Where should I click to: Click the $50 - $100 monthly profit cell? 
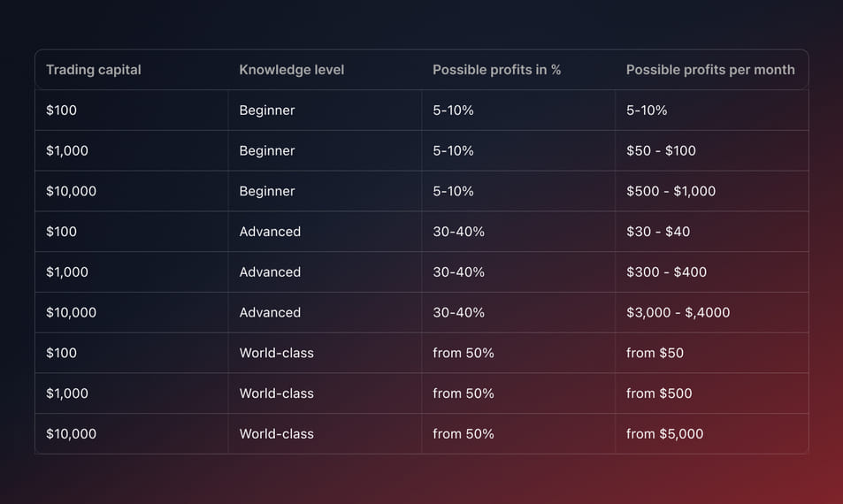click(x=661, y=151)
